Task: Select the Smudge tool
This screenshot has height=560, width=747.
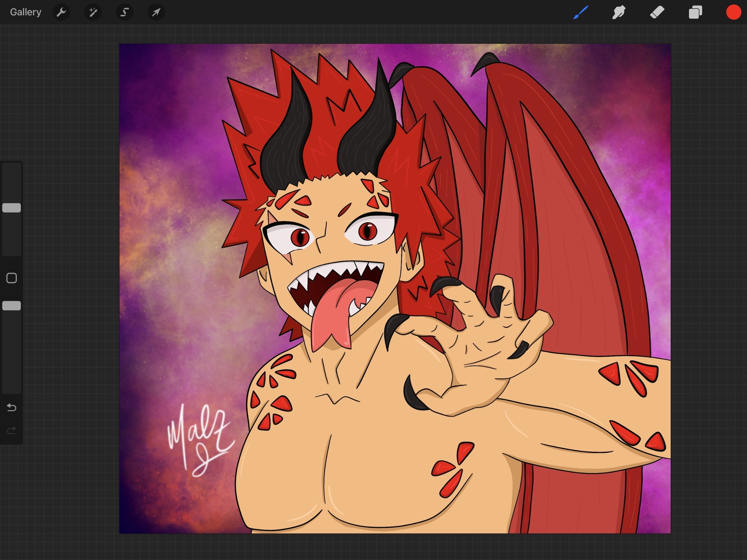Action: coord(619,12)
